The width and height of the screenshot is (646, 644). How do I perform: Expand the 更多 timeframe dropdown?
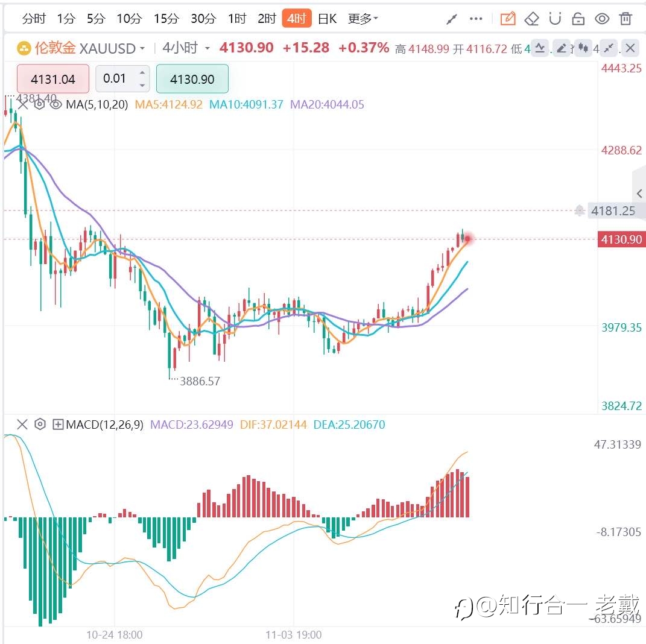(363, 19)
